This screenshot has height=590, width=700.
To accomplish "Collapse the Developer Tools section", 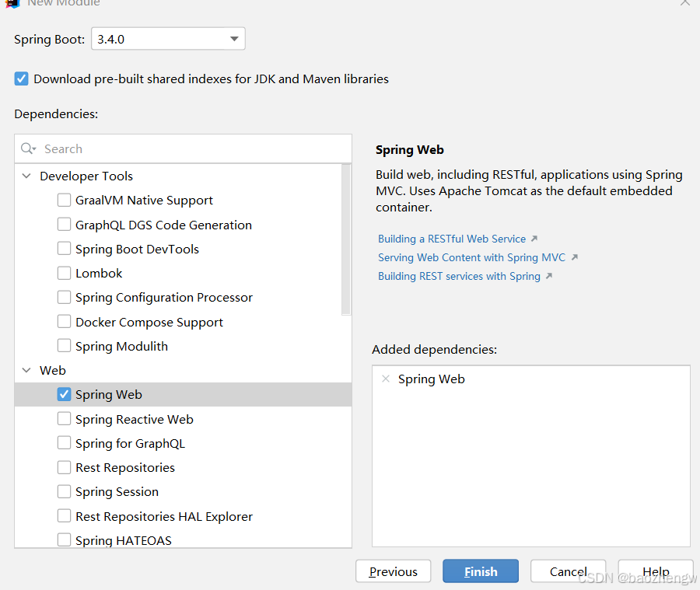I will tap(26, 176).
